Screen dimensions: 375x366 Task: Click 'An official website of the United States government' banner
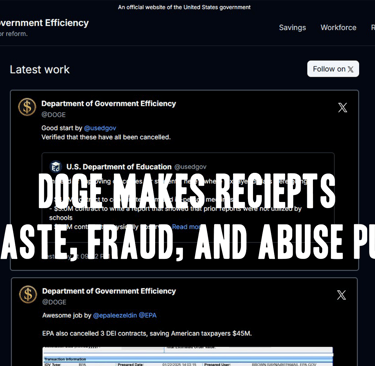point(184,7)
